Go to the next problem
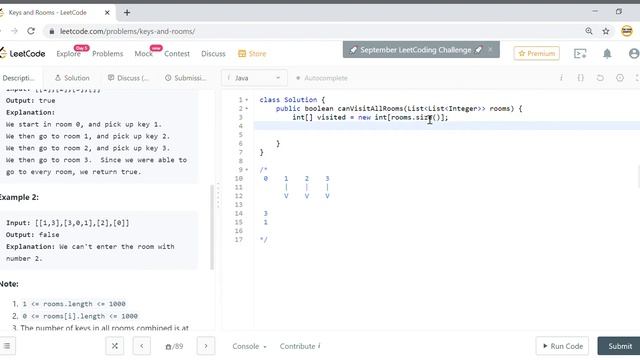The width and height of the screenshot is (640, 360). point(206,346)
